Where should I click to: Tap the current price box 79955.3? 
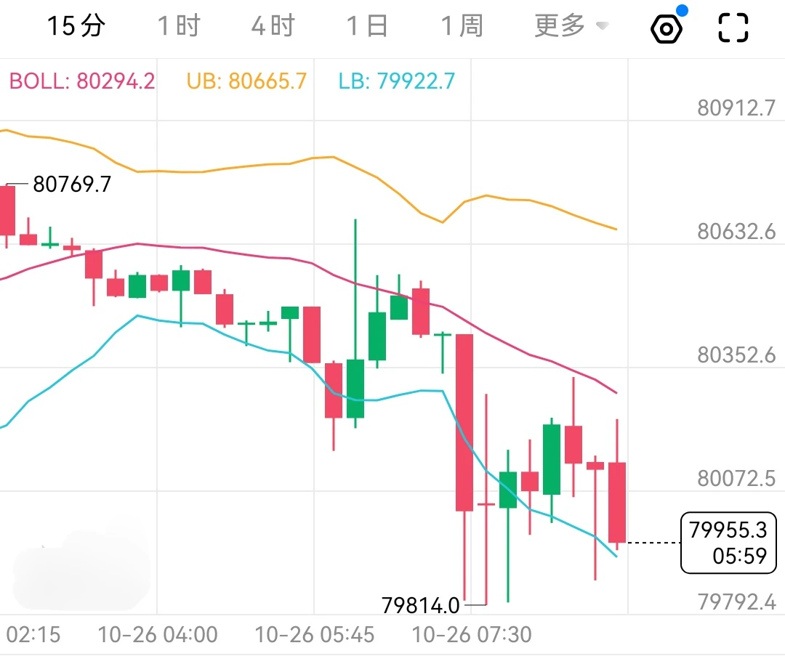click(728, 543)
